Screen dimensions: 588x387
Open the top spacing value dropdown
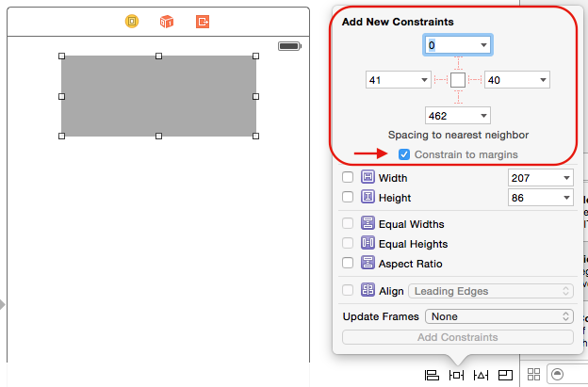coord(484,45)
